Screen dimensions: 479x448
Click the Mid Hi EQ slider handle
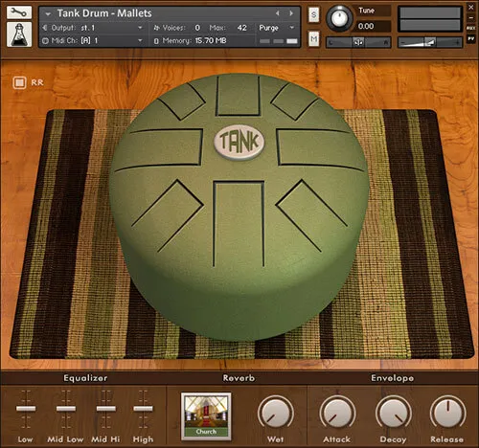click(106, 409)
